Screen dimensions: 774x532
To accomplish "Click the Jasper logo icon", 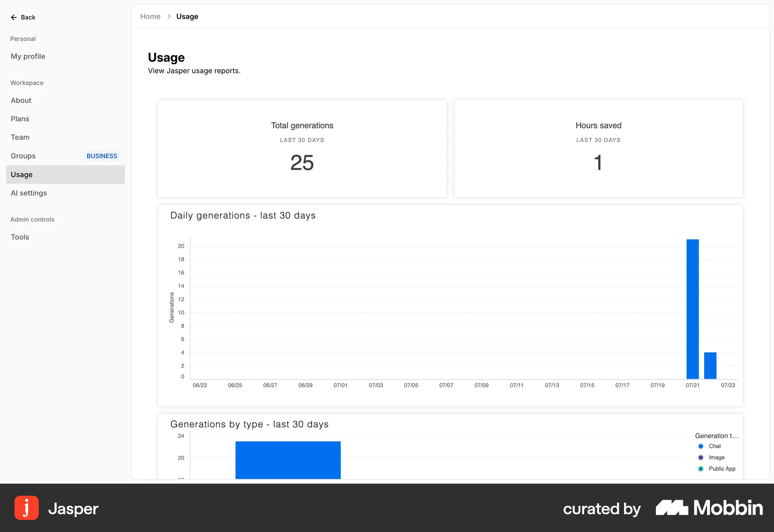I will [26, 508].
